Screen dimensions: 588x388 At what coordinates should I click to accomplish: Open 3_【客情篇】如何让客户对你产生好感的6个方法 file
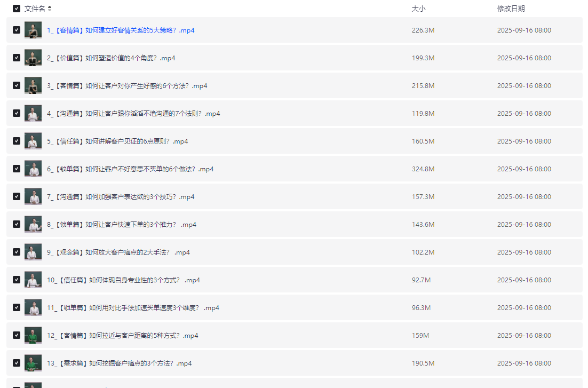(127, 86)
